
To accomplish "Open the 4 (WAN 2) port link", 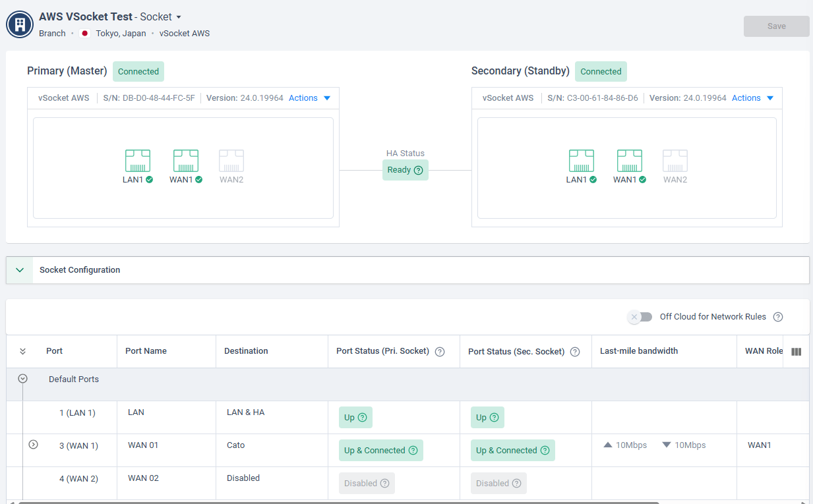I will [x=78, y=478].
